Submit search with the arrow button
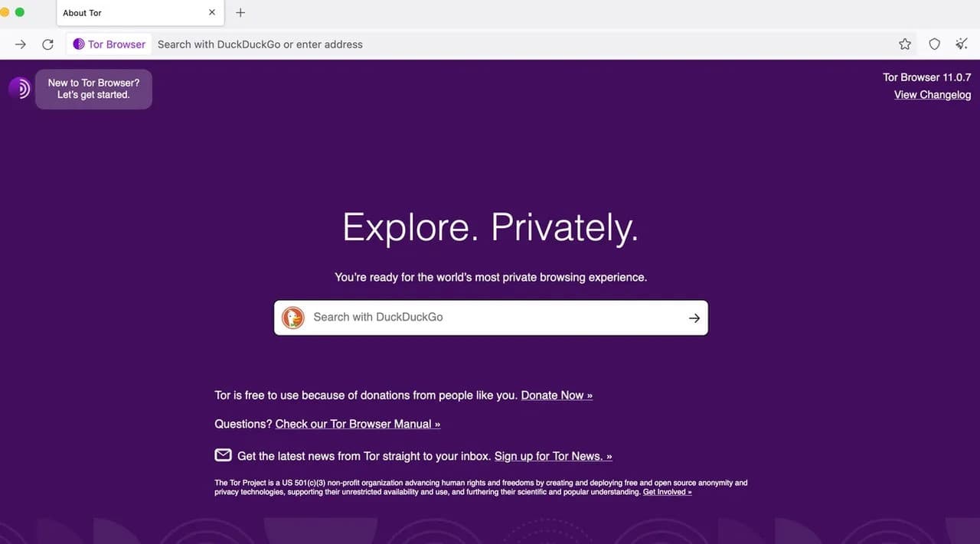980x544 pixels. point(694,318)
